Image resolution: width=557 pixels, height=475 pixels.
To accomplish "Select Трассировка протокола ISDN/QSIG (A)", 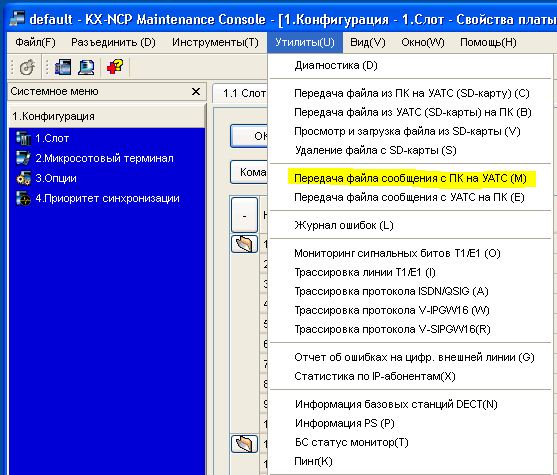I will 410,291.
